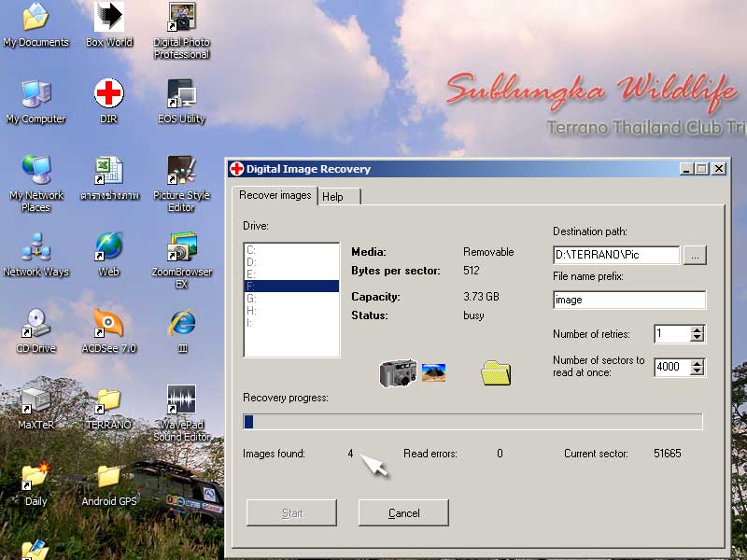This screenshot has height=560, width=747.
Task: Open the yellow destination folder icon
Action: pos(496,373)
